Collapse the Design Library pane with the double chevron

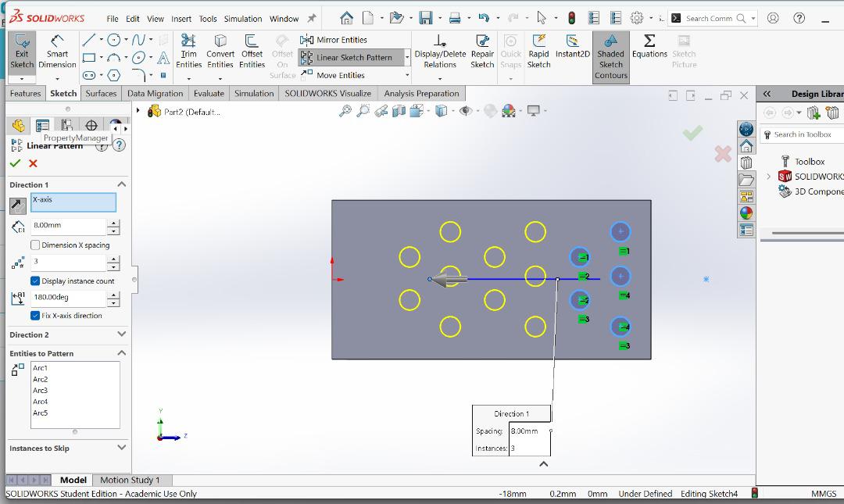[x=767, y=94]
